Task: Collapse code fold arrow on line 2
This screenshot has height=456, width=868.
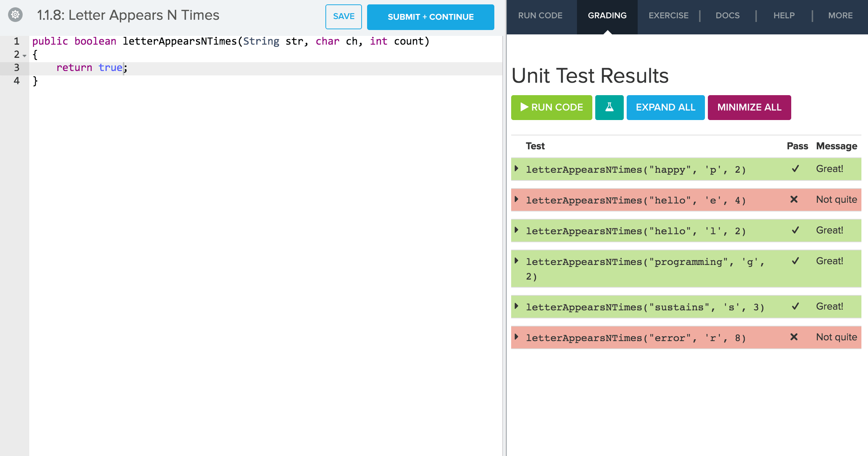Action: click(24, 56)
